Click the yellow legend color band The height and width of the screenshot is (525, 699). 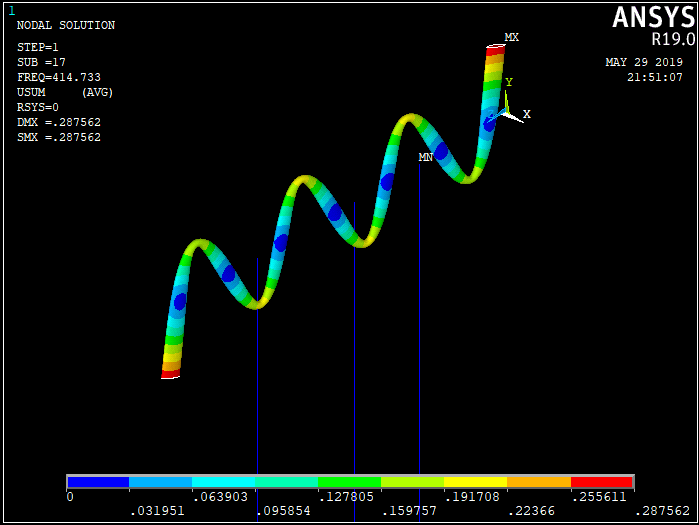pos(476,482)
